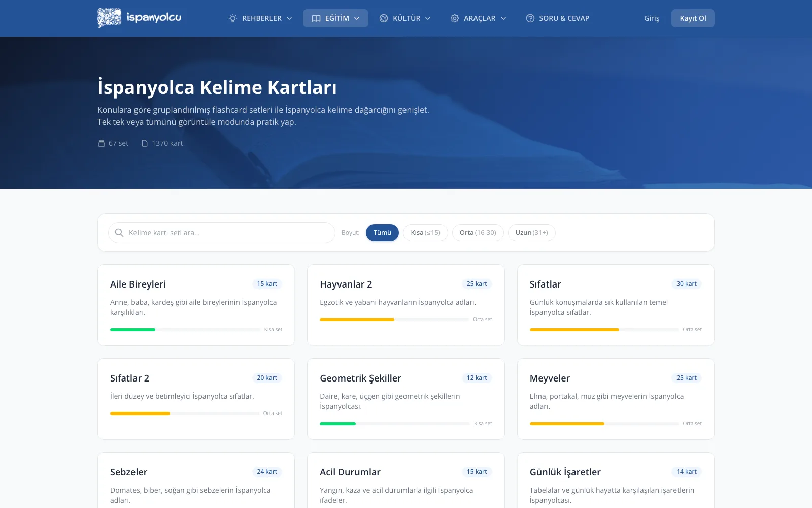The width and height of the screenshot is (812, 508).
Task: Open the Soru & Cevap page
Action: (x=558, y=18)
